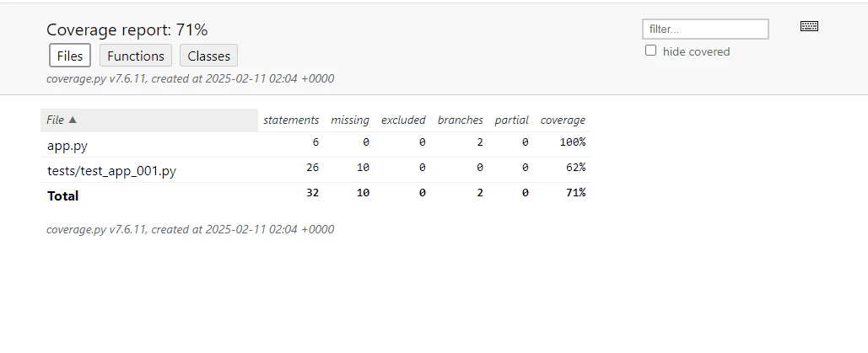Open tests/test_app_001.py coverage details
The height and width of the screenshot is (353, 868).
(112, 171)
